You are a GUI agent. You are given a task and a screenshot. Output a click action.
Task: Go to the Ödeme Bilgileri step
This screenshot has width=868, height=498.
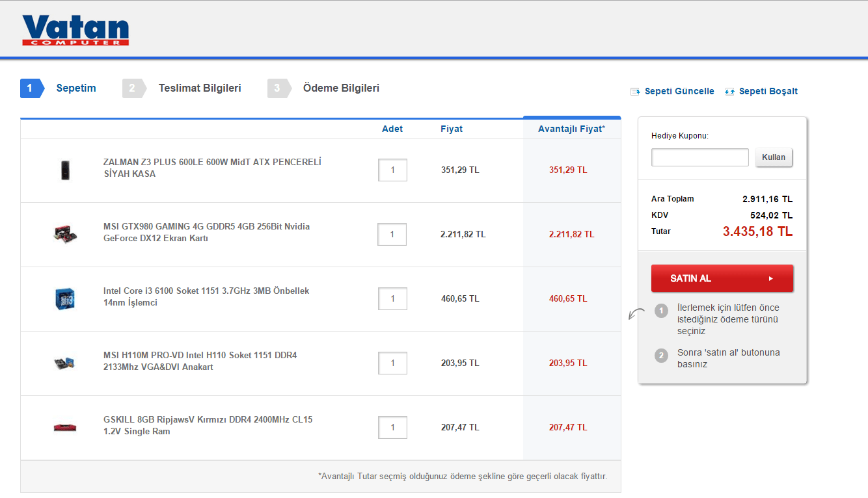coord(340,88)
